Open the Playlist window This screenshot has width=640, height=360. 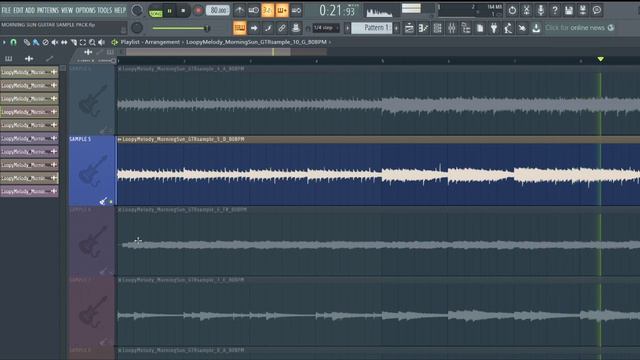[x=409, y=28]
